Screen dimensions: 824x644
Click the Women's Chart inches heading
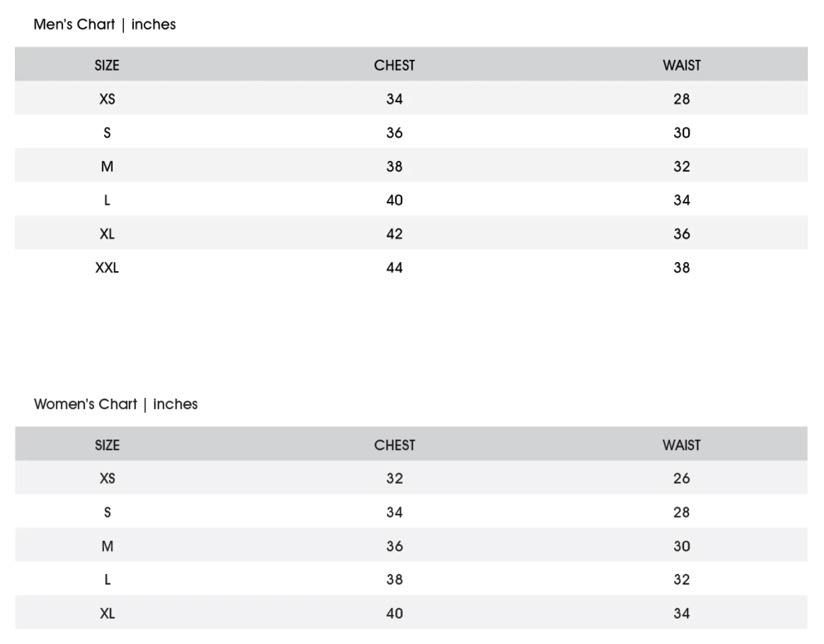coord(116,404)
